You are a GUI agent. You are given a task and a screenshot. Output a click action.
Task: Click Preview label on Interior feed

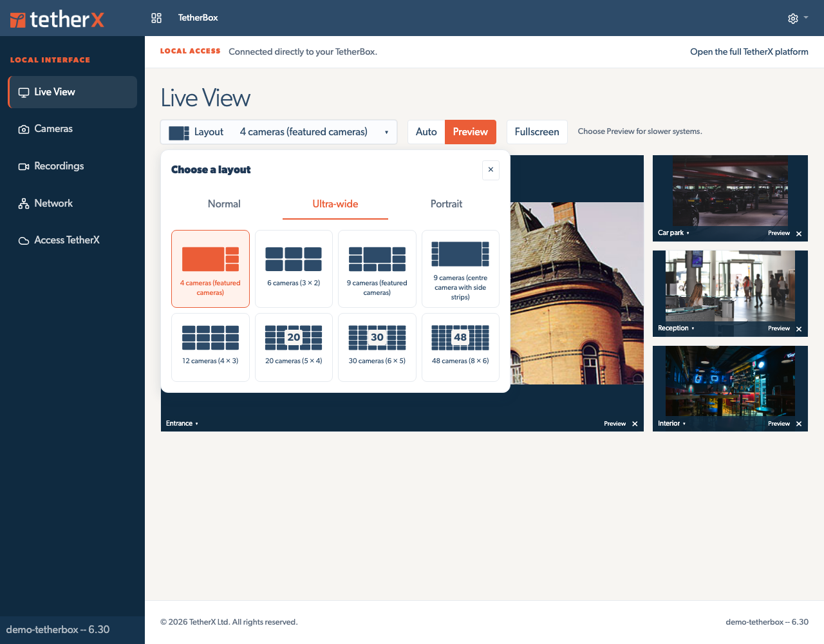click(779, 424)
